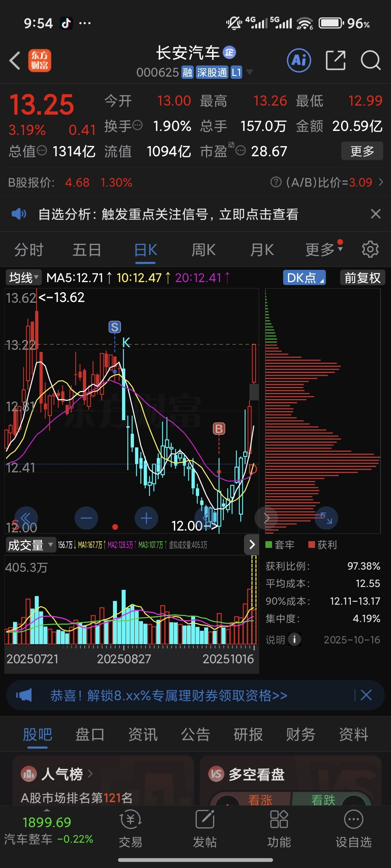
Task: Open the search magnifier icon
Action: coord(371,60)
